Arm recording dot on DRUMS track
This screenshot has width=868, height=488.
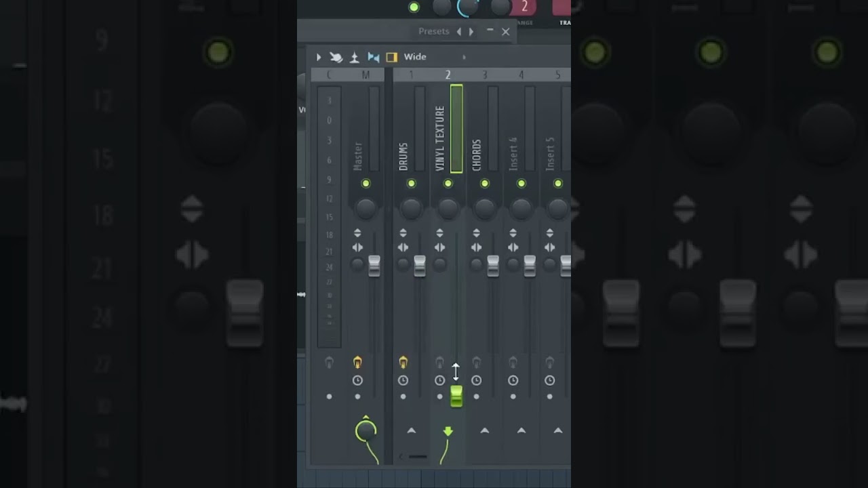click(x=403, y=396)
